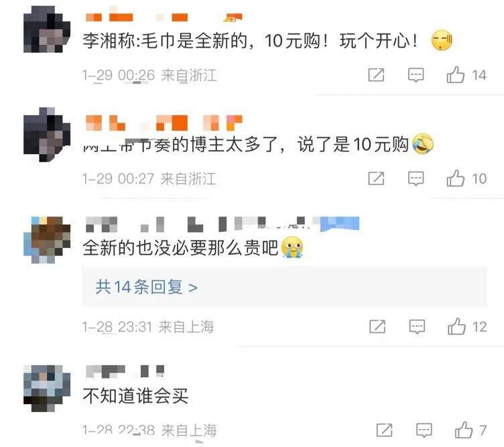Share the 22:38 Shanghai comment

pyautogui.click(x=385, y=430)
